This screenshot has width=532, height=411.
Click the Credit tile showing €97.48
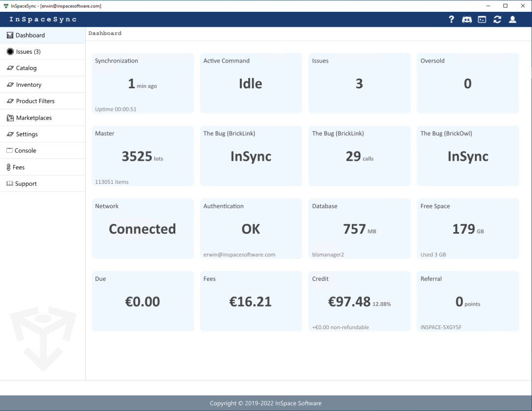pos(359,301)
